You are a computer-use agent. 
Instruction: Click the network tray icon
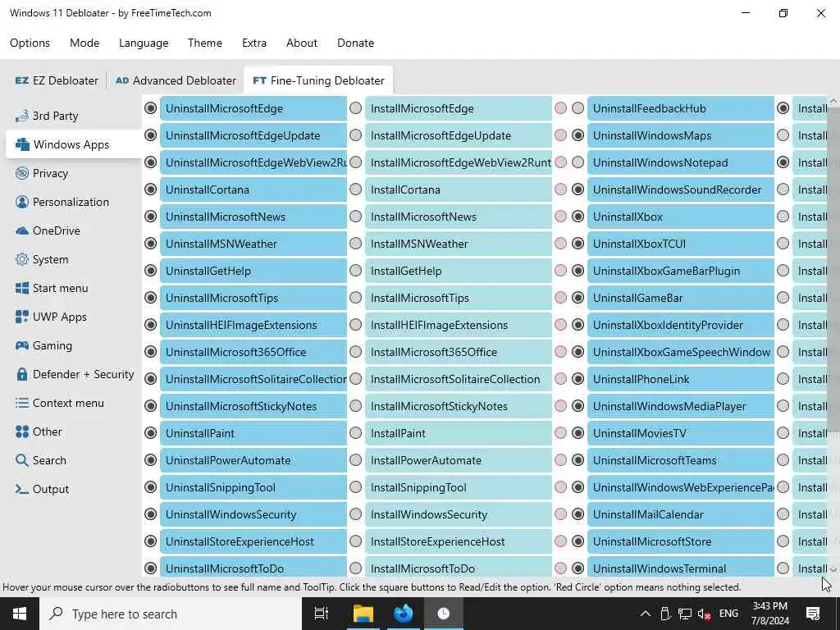pyautogui.click(x=684, y=614)
